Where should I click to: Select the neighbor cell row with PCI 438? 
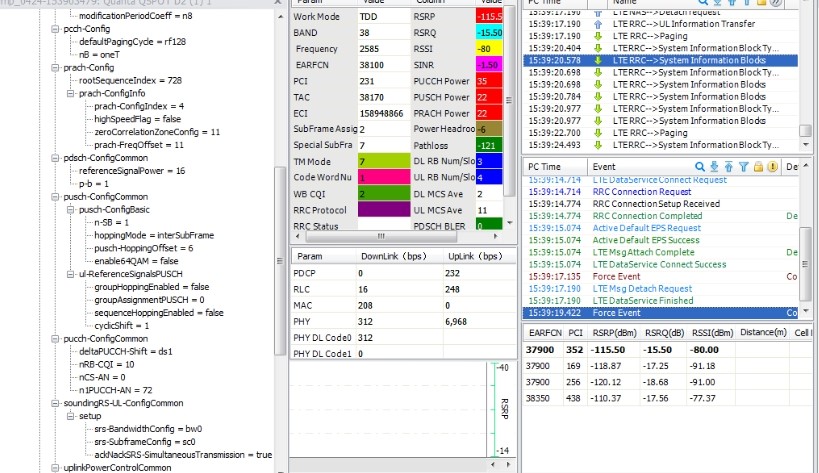666,398
